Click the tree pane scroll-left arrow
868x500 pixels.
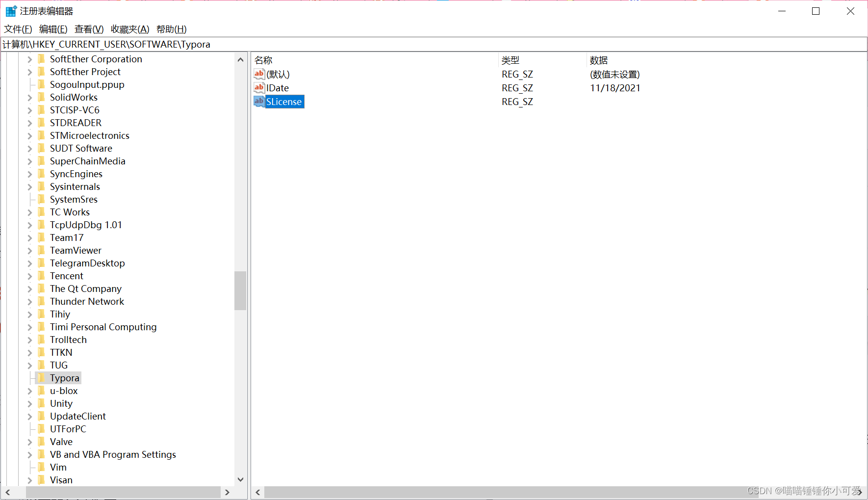click(8, 492)
